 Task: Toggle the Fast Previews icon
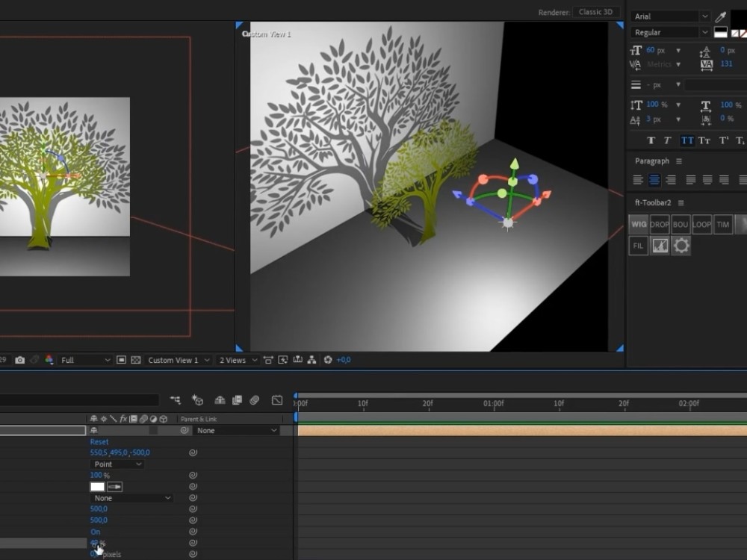click(x=283, y=360)
